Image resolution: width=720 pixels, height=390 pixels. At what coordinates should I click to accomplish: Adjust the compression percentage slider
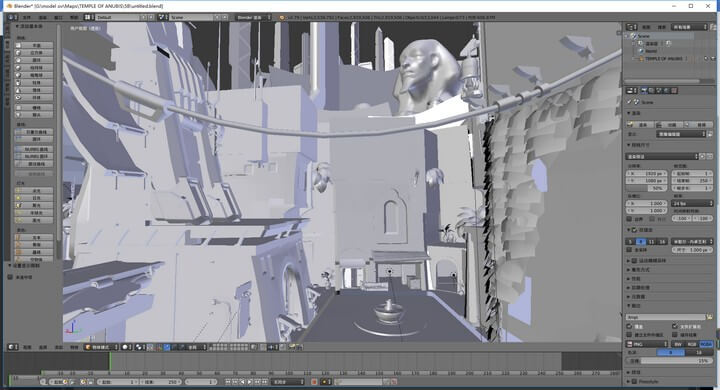pos(670,361)
